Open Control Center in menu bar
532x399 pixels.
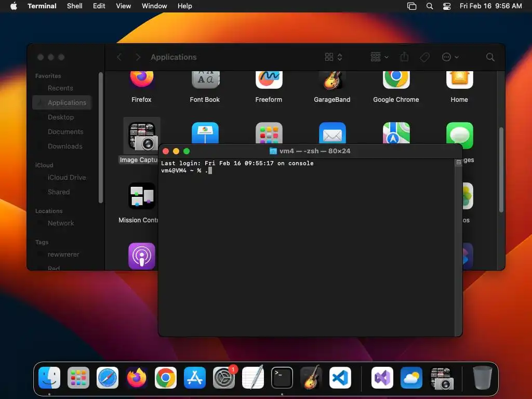[447, 6]
